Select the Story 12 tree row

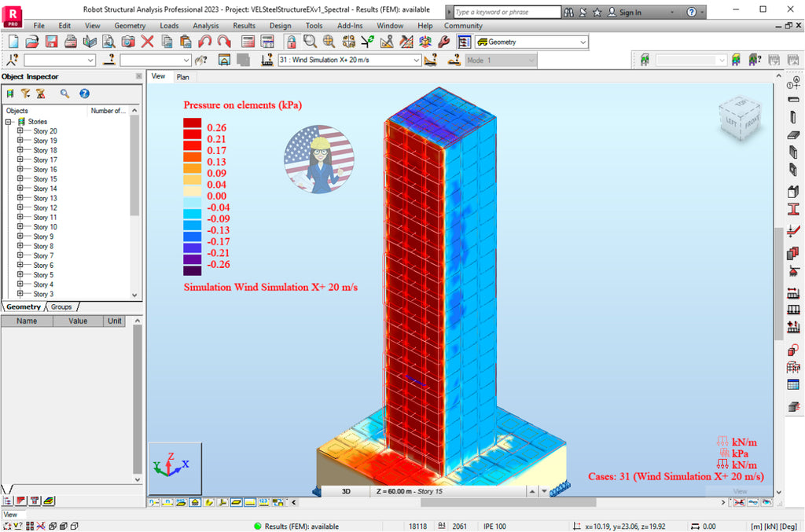[x=45, y=207]
